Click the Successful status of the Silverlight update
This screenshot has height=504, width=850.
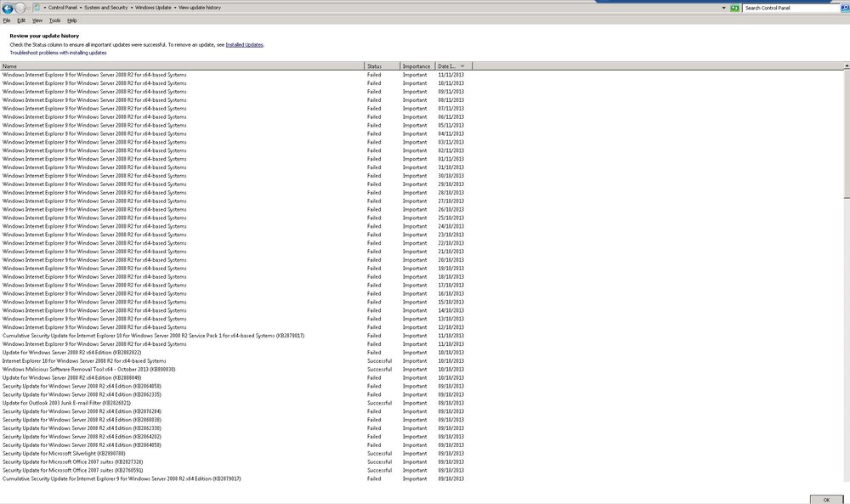click(379, 454)
